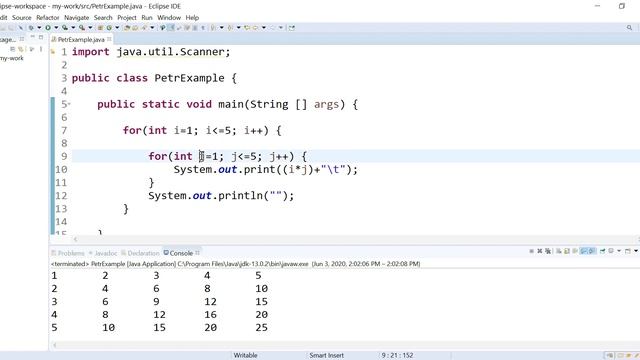Open Display Selected Console dropdown arrow
This screenshot has width=640, height=360.
click(x=619, y=251)
